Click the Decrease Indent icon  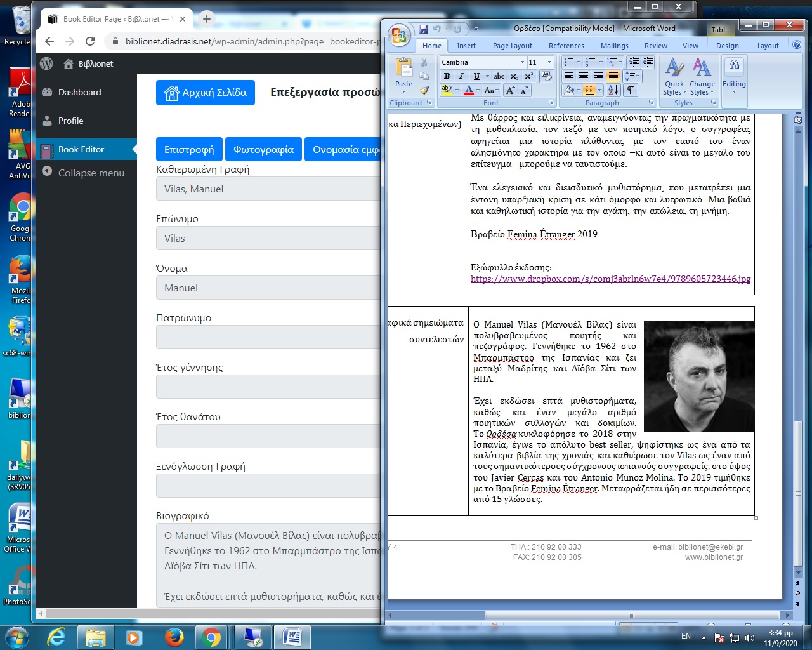point(634,62)
